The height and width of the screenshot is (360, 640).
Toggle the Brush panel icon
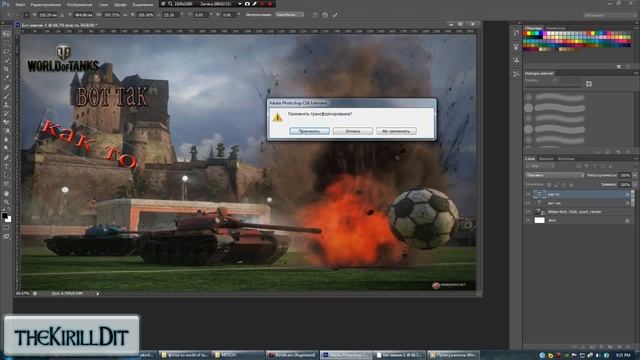coord(589,84)
